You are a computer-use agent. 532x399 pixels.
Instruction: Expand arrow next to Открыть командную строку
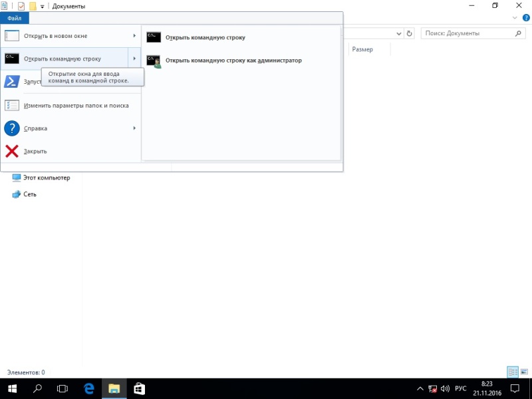point(134,59)
